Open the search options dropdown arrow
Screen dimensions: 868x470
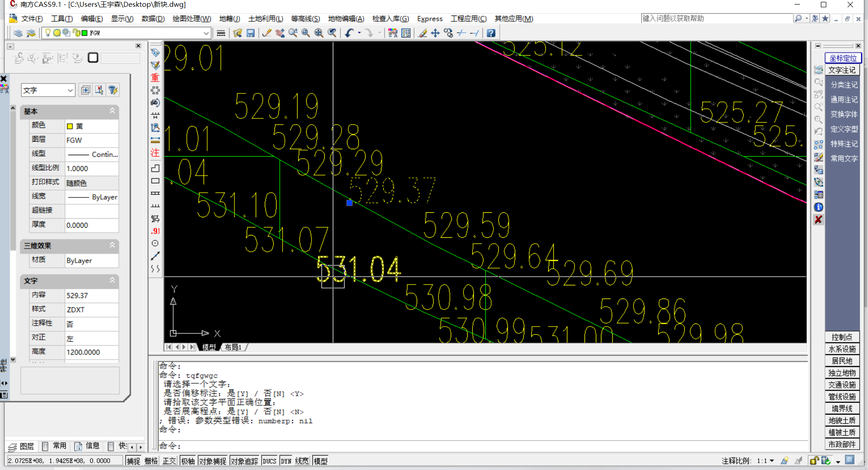click(807, 19)
